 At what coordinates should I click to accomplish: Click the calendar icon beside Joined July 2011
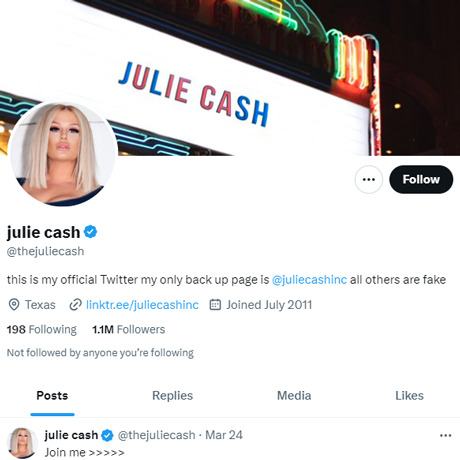[x=215, y=305]
